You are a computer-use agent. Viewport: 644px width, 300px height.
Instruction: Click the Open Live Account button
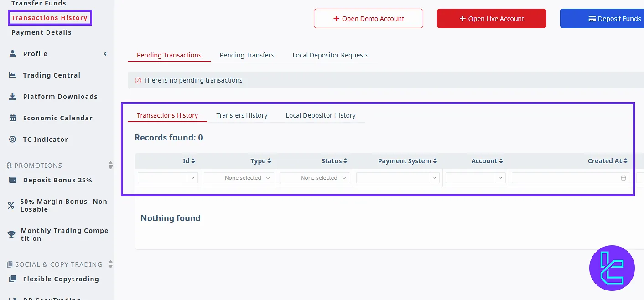(491, 19)
